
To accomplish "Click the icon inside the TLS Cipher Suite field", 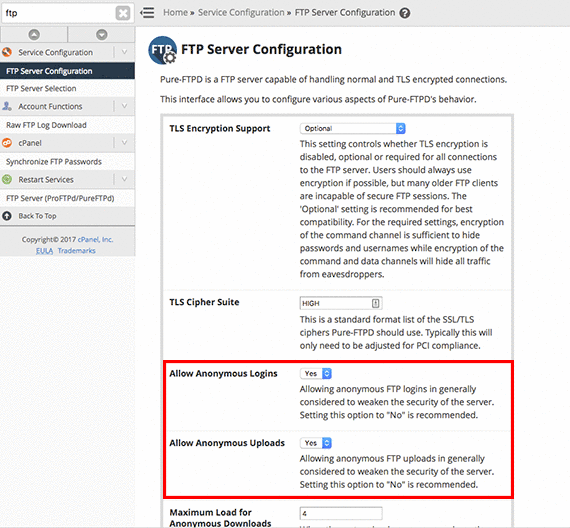I will click(x=376, y=303).
